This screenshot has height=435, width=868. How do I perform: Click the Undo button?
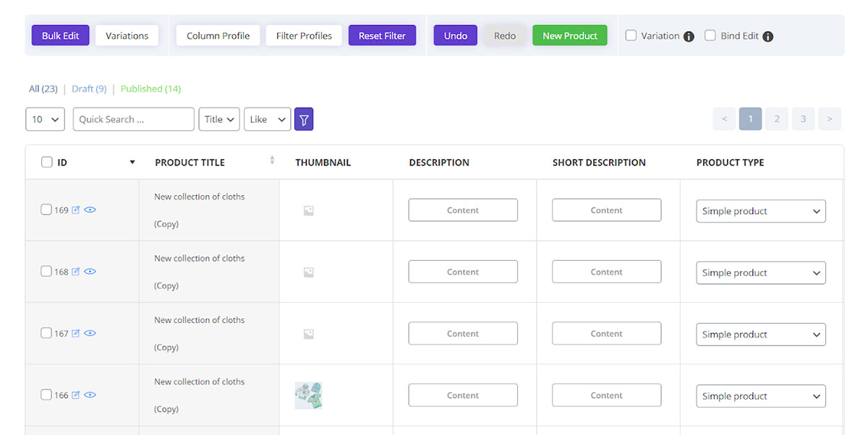(x=456, y=35)
